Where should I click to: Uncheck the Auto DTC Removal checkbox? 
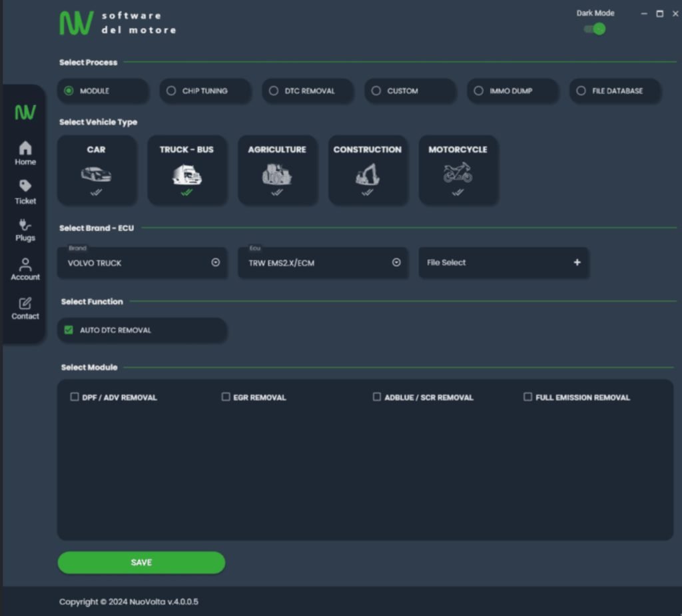[x=69, y=330]
